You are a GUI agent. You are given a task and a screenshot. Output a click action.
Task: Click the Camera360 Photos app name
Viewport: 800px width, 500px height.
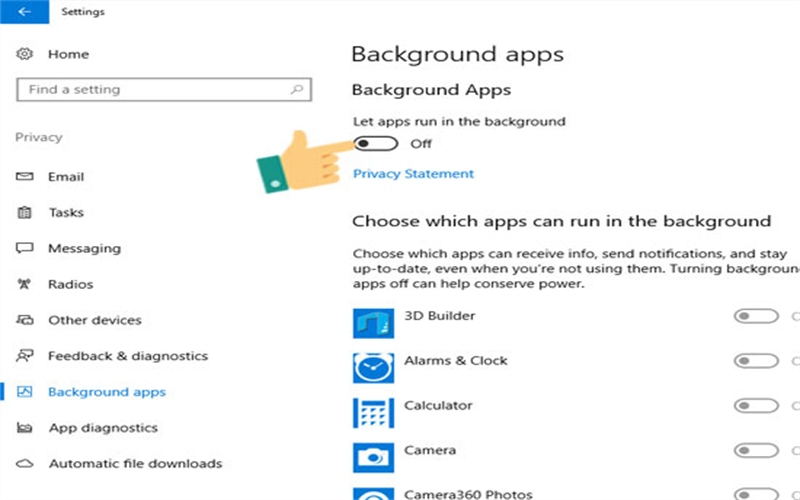(x=468, y=494)
